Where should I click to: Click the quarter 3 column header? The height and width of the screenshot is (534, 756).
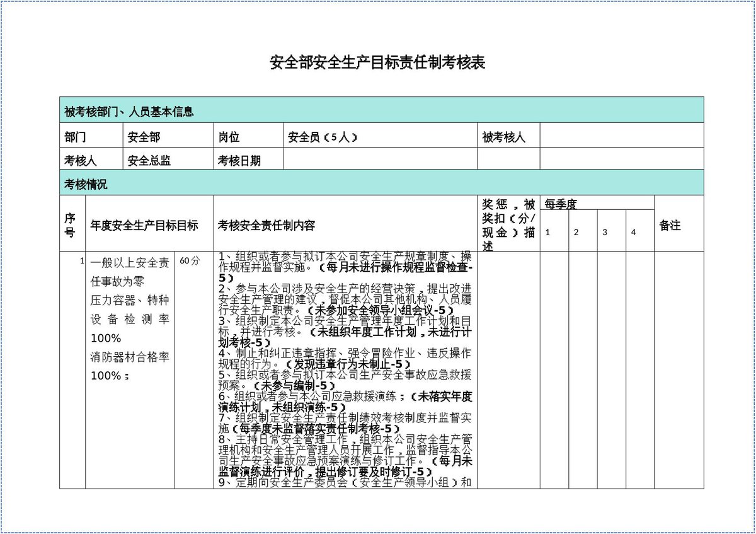[x=611, y=231]
